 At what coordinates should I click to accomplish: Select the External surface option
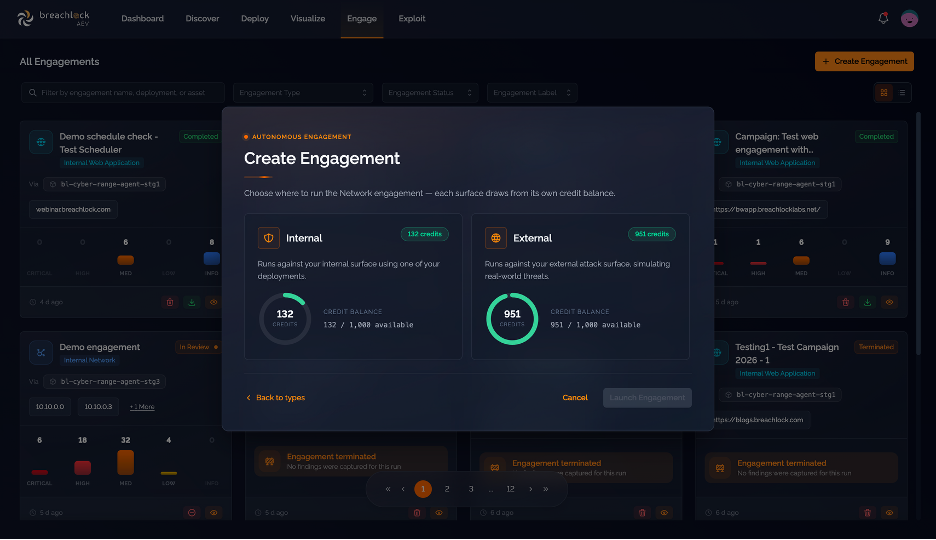click(580, 286)
